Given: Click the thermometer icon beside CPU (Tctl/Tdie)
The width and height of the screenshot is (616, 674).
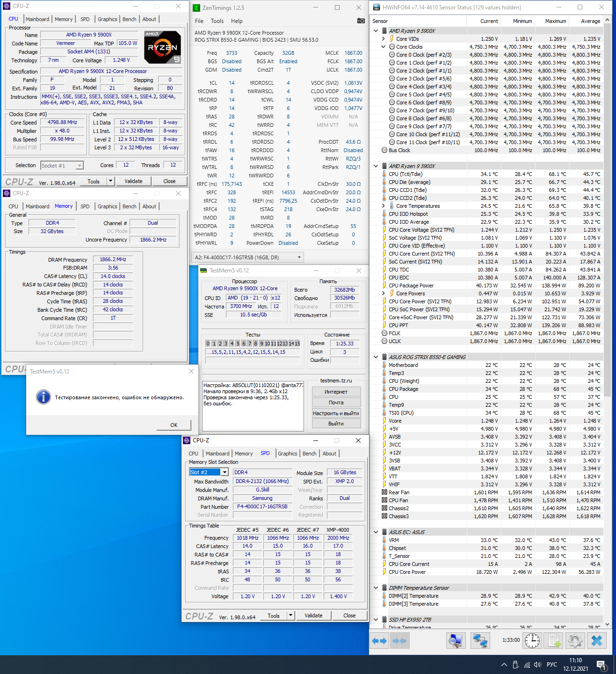Looking at the screenshot, I should tap(384, 174).
